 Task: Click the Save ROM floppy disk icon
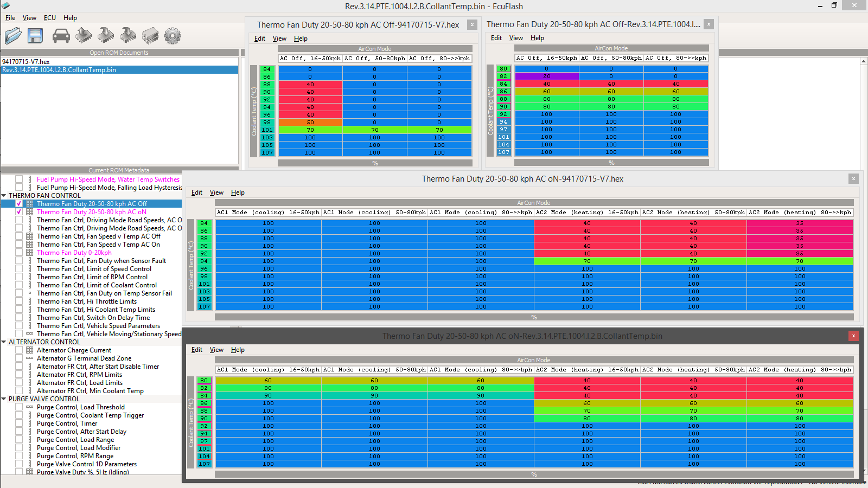click(x=35, y=36)
